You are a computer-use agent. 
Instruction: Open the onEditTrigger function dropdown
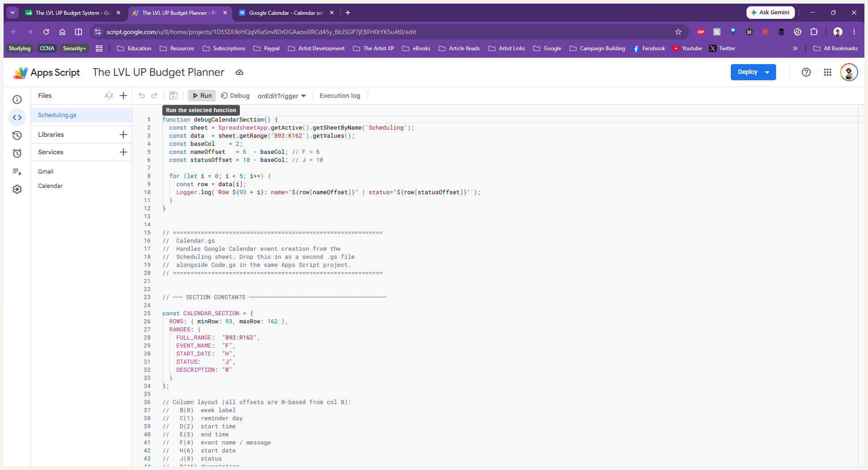pyautogui.click(x=282, y=96)
